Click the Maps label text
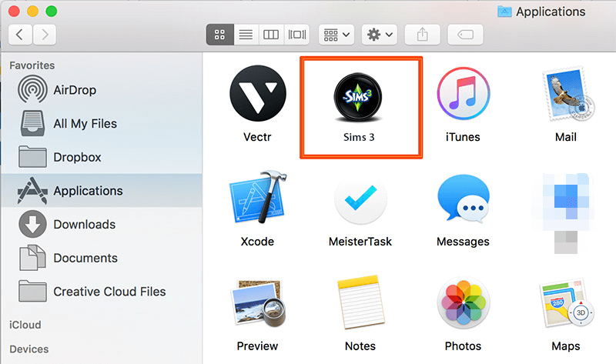The height and width of the screenshot is (364, 616). (x=566, y=346)
